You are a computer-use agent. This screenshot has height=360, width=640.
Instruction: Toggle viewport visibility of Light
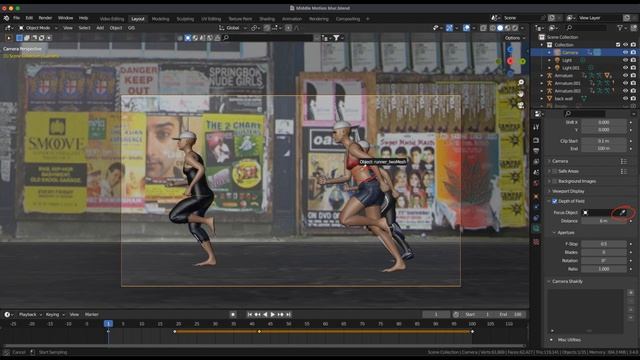click(625, 60)
